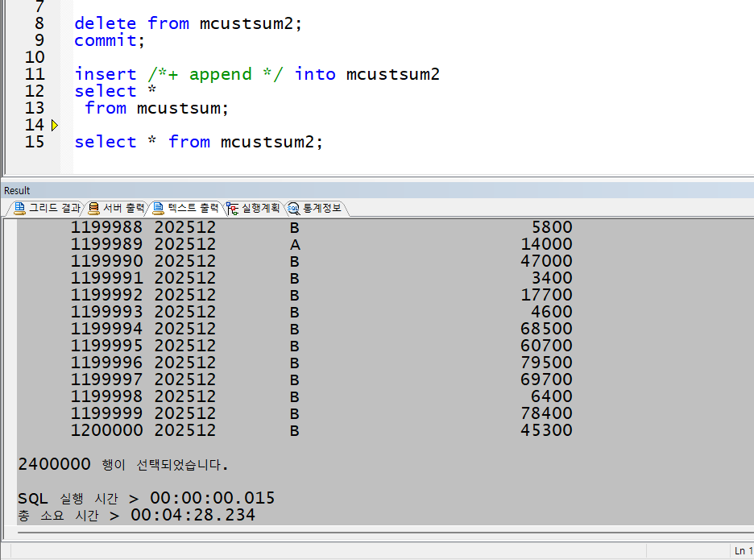This screenshot has height=560, width=754.
Task: Click the value 69700 in the output
Action: coord(546,380)
